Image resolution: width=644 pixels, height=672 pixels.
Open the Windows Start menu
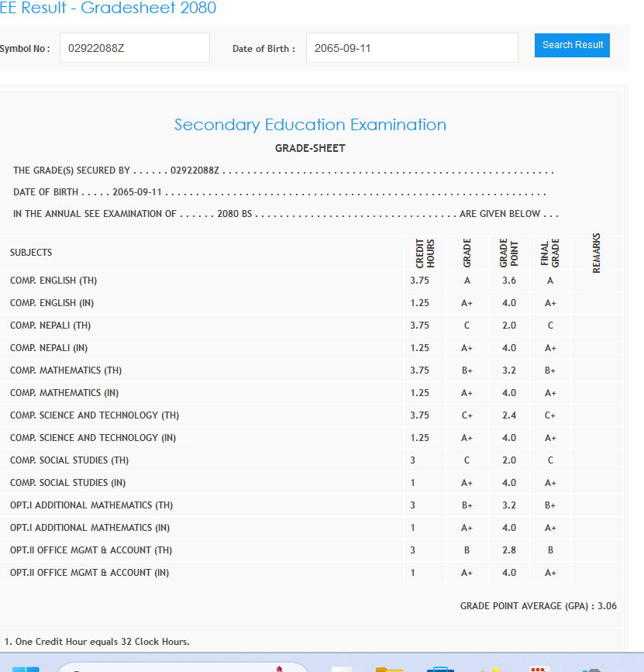coord(26,667)
